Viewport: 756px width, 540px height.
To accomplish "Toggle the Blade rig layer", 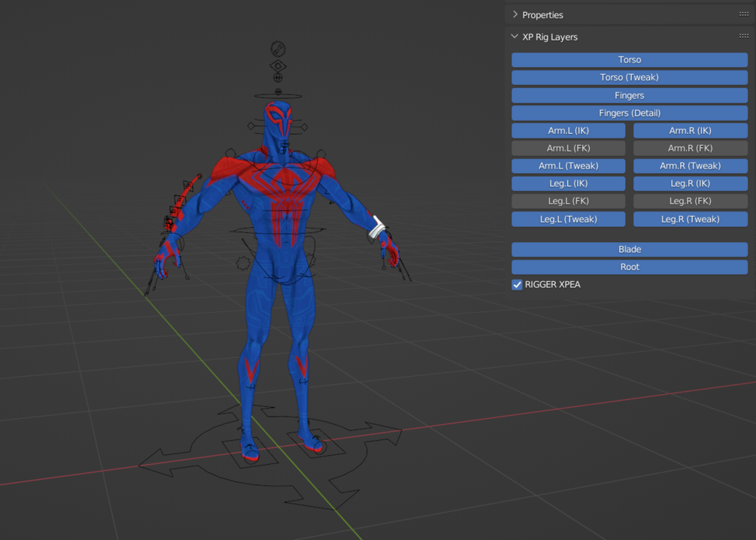I will (629, 249).
